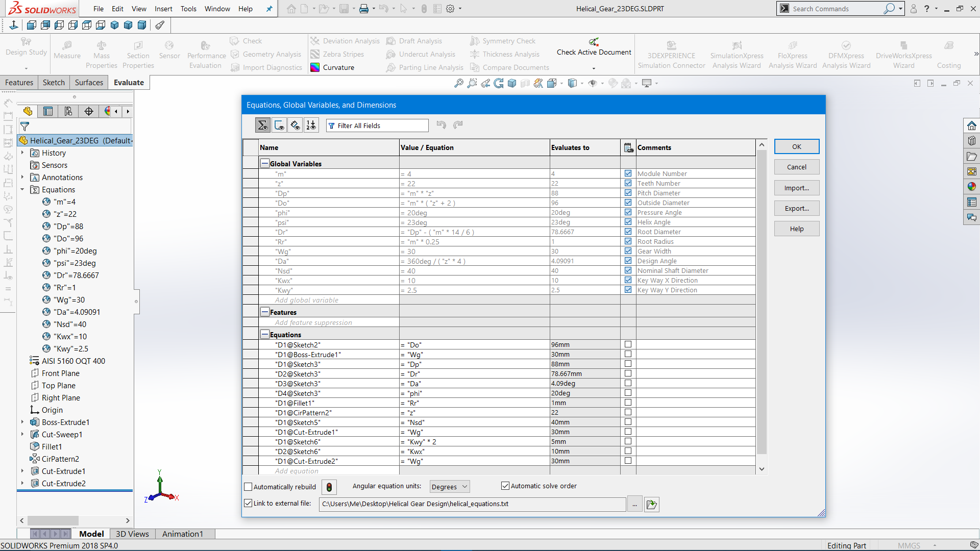Image resolution: width=980 pixels, height=551 pixels.
Task: Uncheck Automatic solve order
Action: click(505, 486)
